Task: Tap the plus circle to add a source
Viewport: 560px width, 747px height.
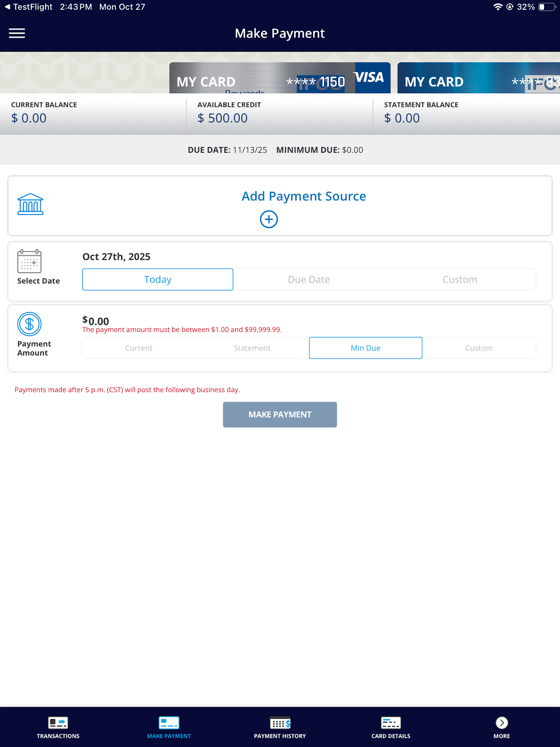Action: 269,219
